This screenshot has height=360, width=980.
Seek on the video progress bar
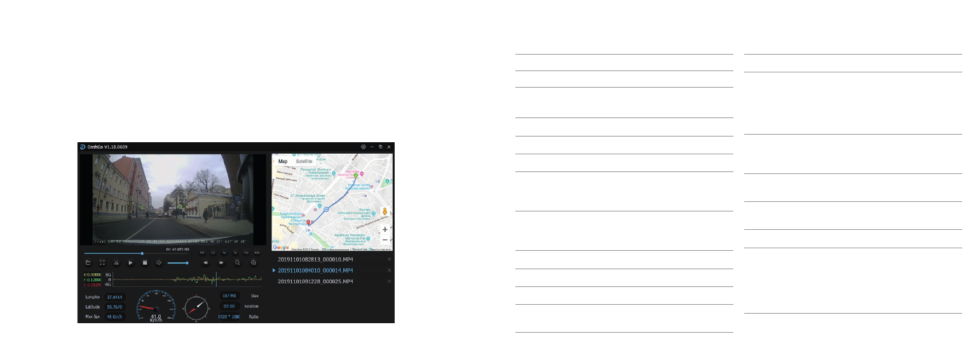pos(136,253)
